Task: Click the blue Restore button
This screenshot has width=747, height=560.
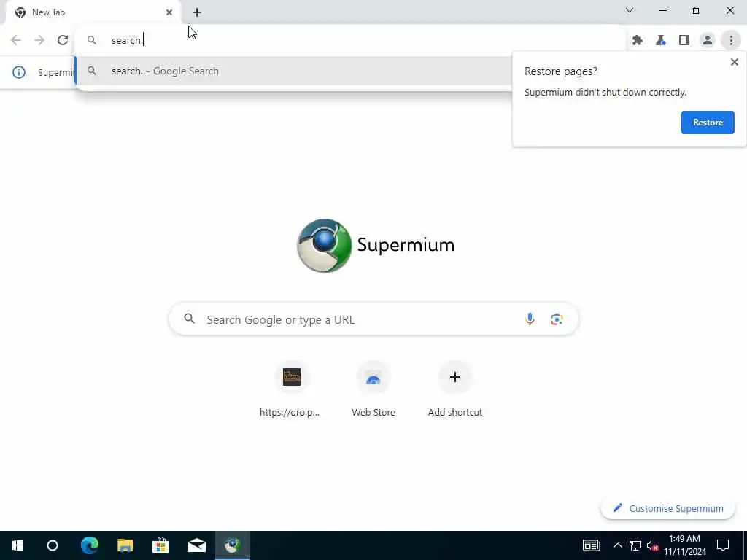Action: click(708, 122)
